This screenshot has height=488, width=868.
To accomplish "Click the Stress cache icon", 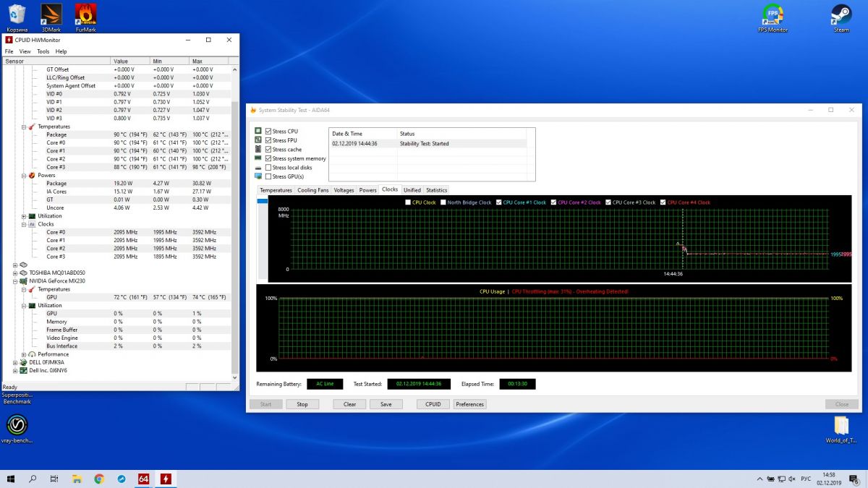I will point(258,149).
